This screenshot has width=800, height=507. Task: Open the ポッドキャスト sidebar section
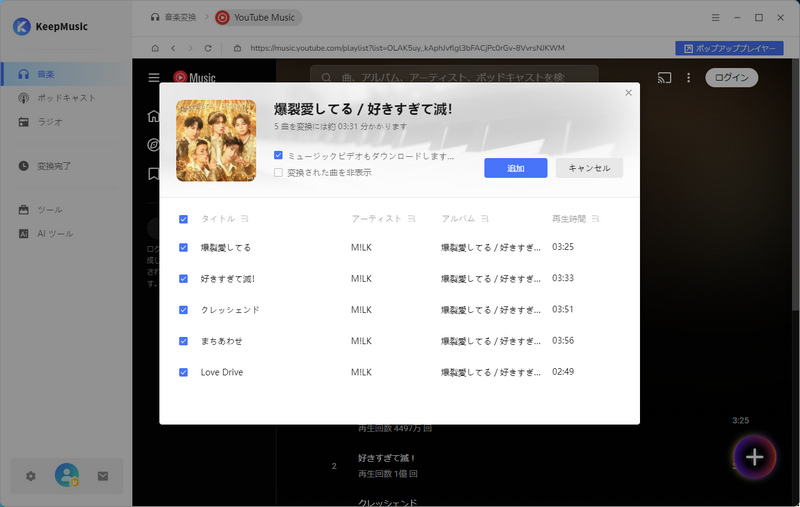(x=66, y=98)
